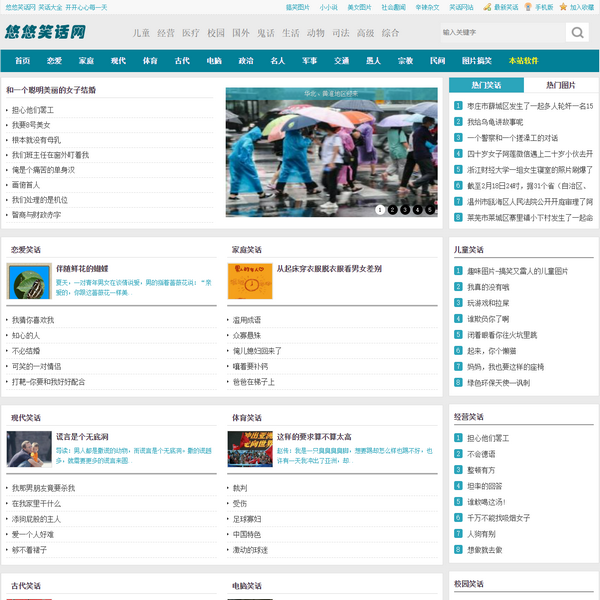Select slide 3 dot in image carousel
Image resolution: width=600 pixels, height=600 pixels.
[405, 210]
